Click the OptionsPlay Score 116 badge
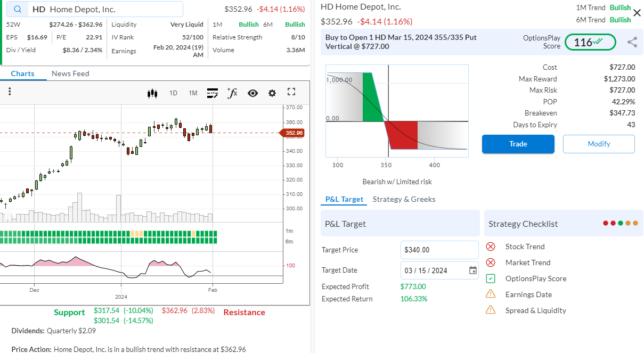This screenshot has width=644, height=353. tap(590, 42)
